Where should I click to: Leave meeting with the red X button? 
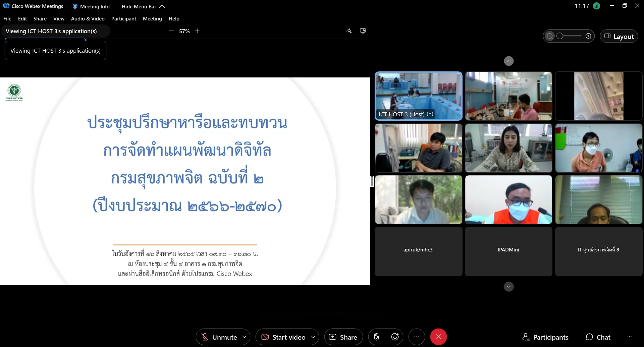tap(438, 337)
